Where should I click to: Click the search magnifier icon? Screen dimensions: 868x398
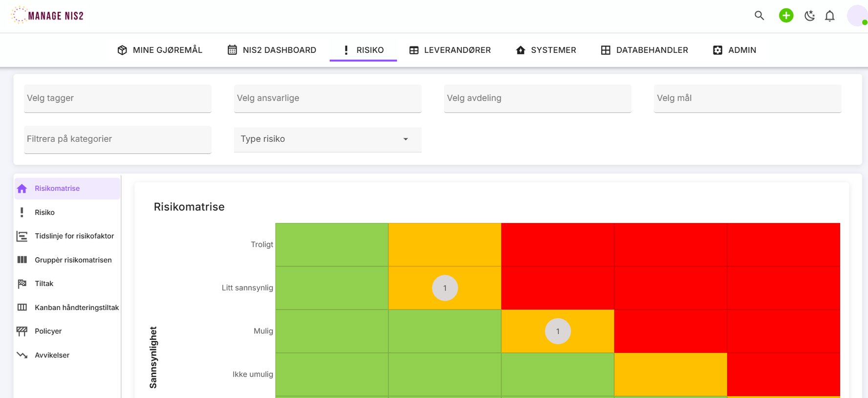[759, 16]
